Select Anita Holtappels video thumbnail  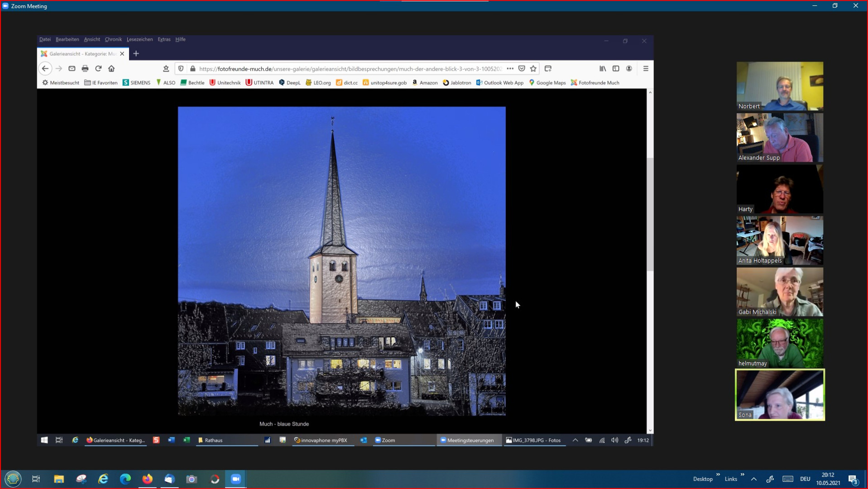[779, 240]
